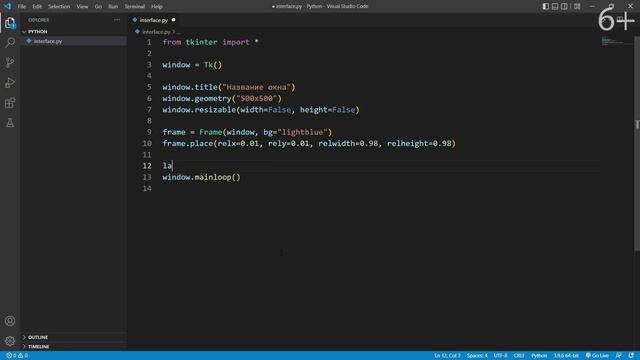
Task: Click the VS Code logo icon
Action: tap(7, 6)
